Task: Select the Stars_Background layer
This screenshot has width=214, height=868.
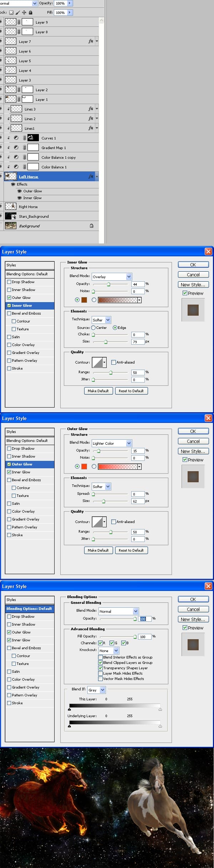Action: [x=34, y=216]
